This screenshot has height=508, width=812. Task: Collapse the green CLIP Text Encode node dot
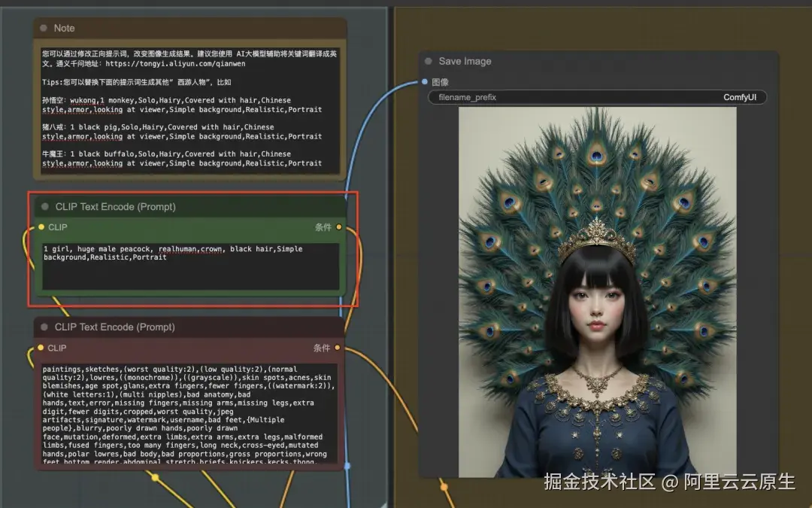(45, 206)
